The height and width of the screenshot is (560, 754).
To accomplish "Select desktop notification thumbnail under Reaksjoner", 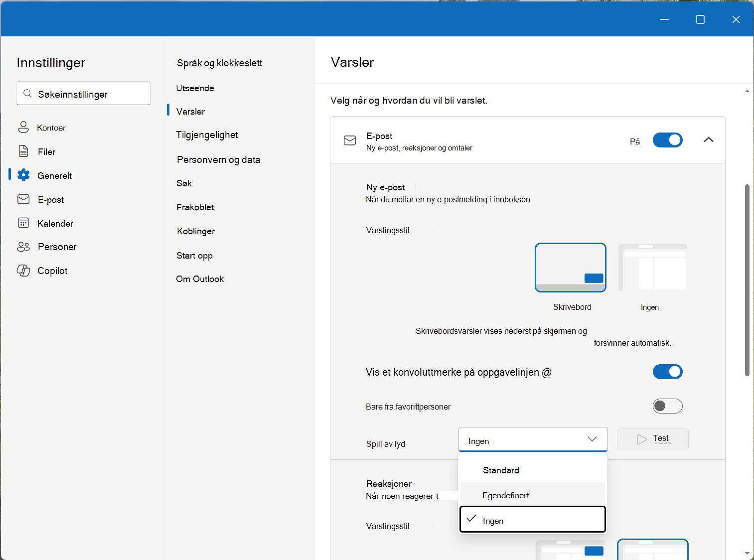I will click(x=570, y=550).
